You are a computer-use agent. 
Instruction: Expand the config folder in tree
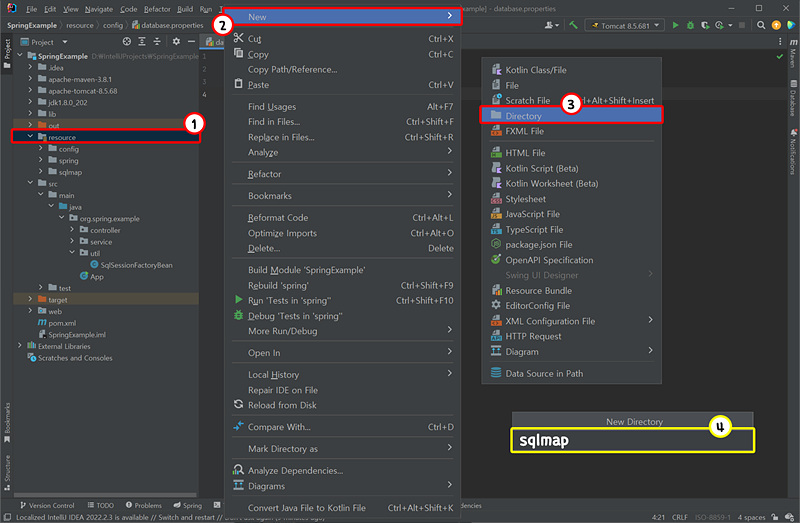(40, 148)
